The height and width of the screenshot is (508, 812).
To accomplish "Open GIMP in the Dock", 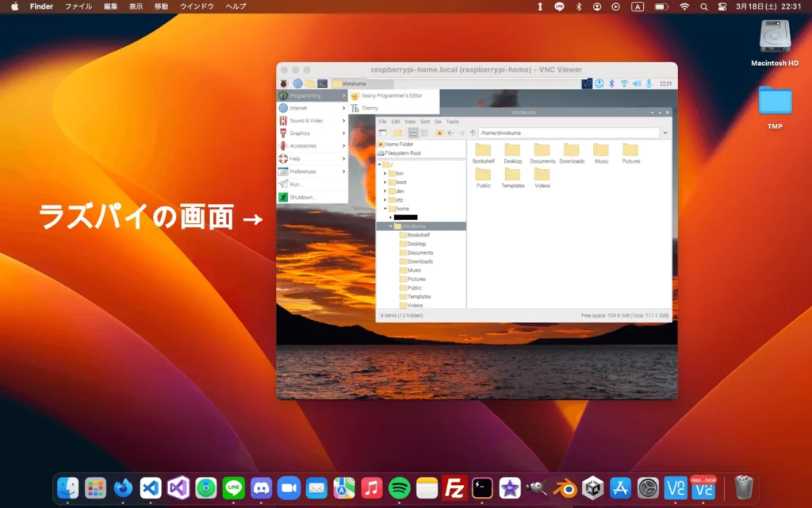I will tap(537, 488).
